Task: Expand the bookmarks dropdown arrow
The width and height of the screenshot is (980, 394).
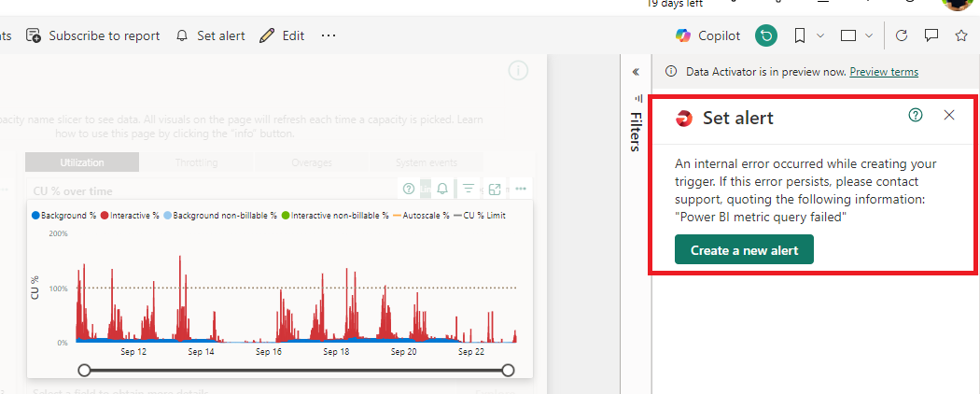Action: point(820,35)
